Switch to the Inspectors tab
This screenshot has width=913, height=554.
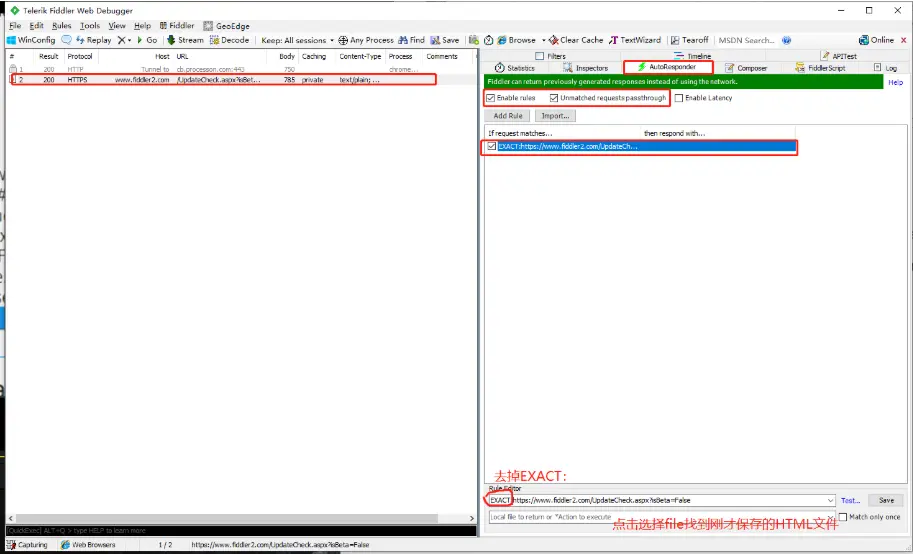tap(585, 68)
